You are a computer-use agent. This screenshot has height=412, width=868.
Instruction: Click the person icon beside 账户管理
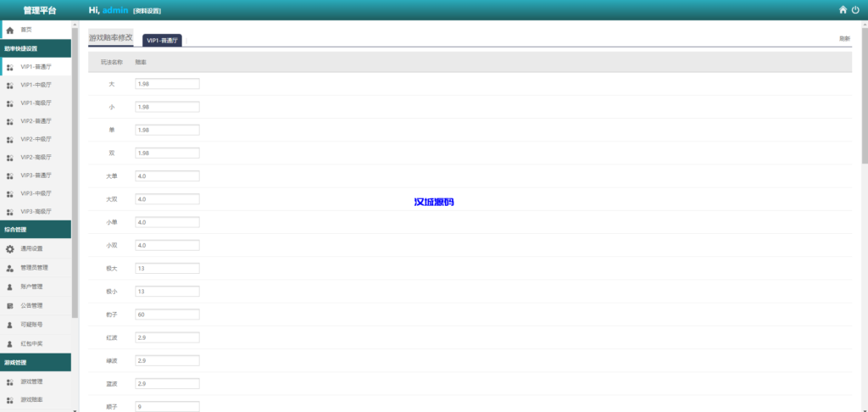point(10,287)
